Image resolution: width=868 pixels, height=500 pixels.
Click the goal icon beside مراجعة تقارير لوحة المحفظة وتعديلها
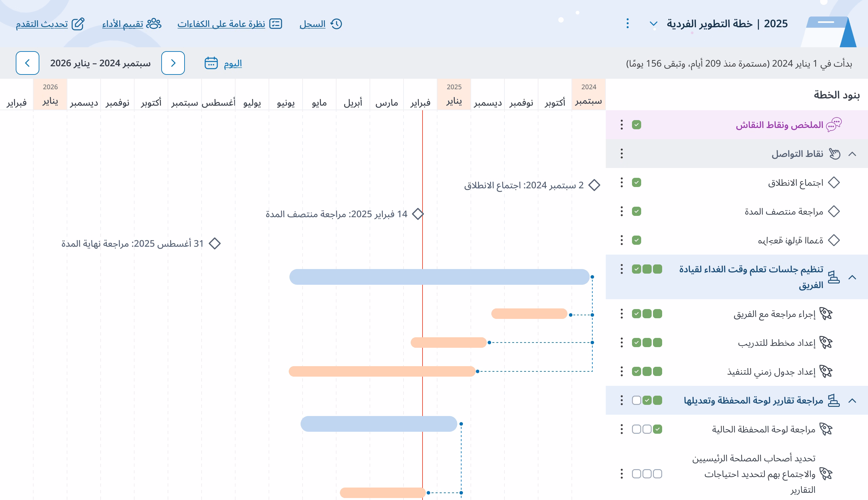tap(834, 400)
